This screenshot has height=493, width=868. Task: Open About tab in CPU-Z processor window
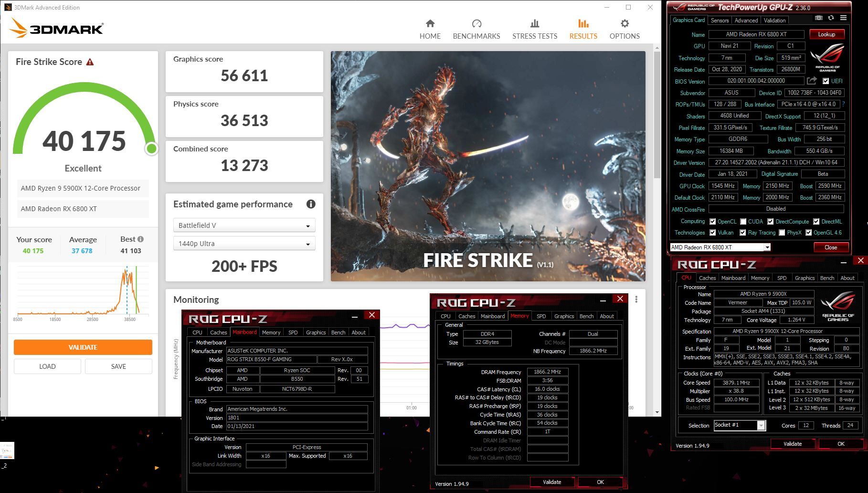click(847, 278)
